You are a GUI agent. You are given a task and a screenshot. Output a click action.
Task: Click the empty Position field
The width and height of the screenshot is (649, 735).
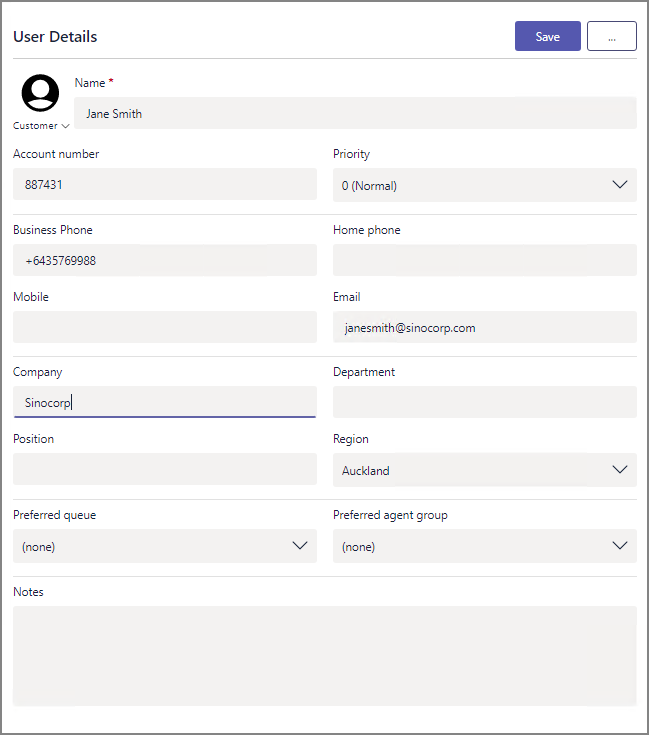pos(164,469)
